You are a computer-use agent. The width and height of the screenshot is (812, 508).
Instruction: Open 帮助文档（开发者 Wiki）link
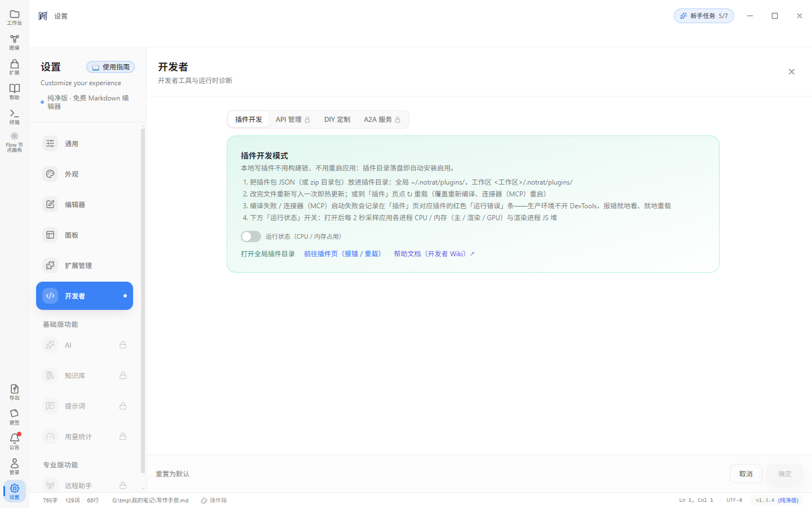[x=434, y=254]
